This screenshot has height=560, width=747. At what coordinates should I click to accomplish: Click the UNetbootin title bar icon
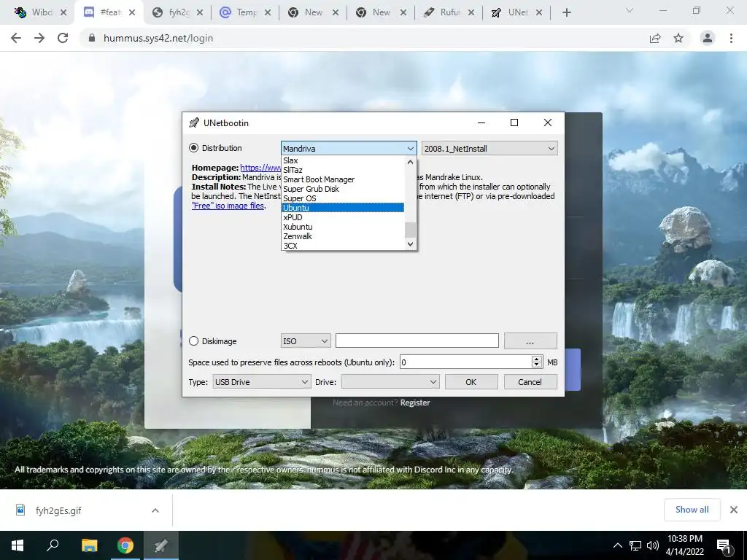point(193,122)
